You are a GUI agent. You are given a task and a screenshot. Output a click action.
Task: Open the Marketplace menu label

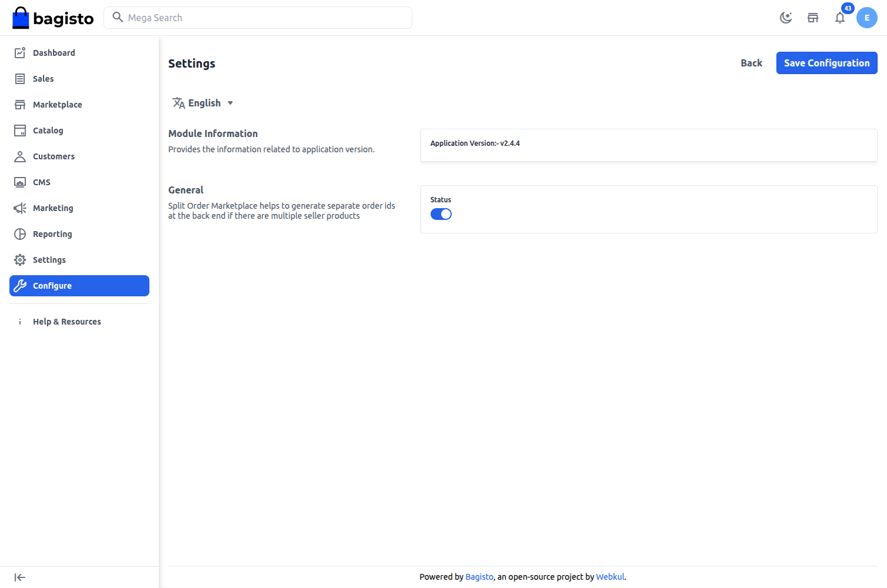58,105
